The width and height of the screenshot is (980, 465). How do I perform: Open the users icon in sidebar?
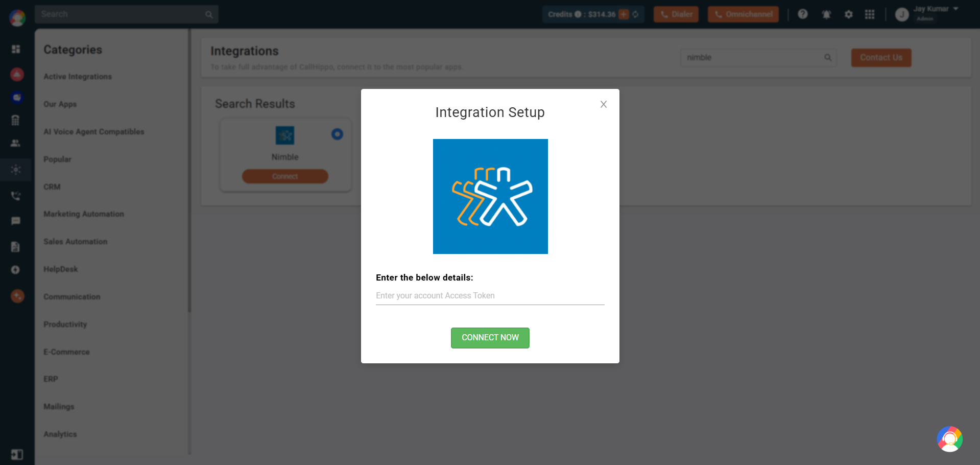(x=16, y=143)
